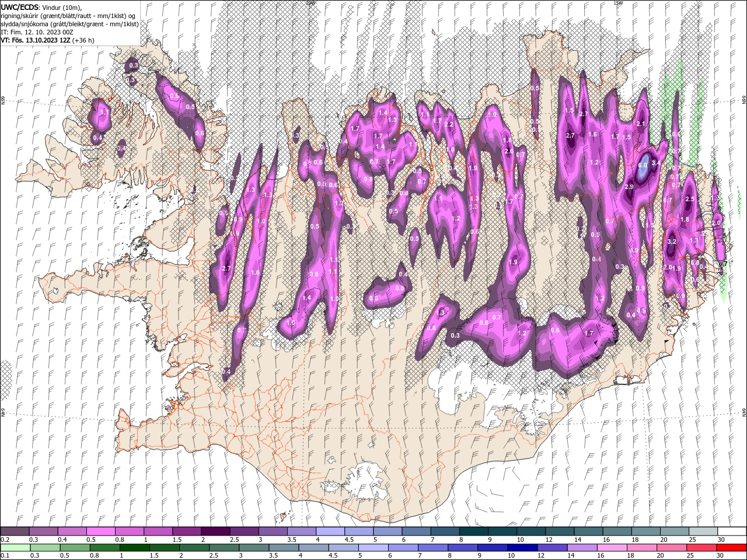The height and width of the screenshot is (560, 747).
Task: Select the '3.4' value next to 6.0
Action: coord(656,163)
